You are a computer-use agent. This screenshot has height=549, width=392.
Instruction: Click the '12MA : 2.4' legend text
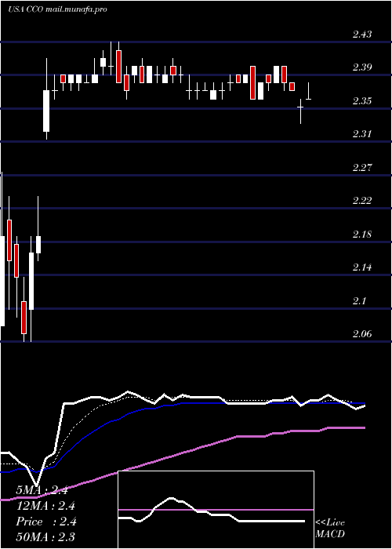(45, 506)
